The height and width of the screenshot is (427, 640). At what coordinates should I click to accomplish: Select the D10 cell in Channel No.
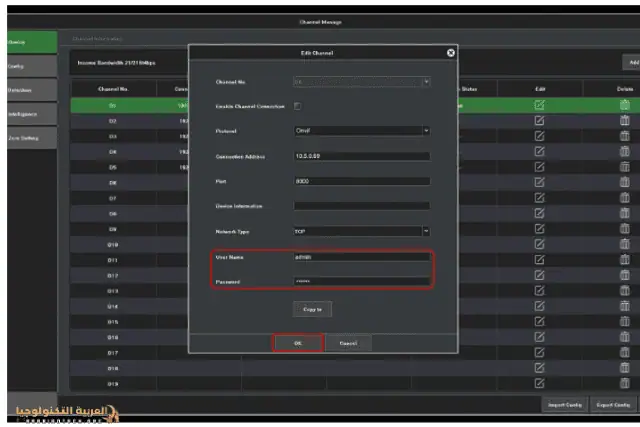(113, 245)
